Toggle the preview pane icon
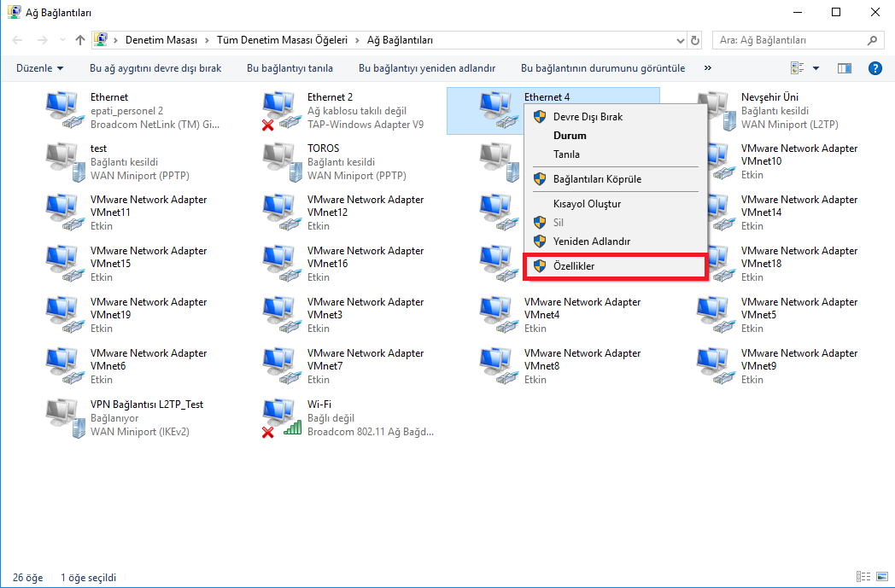Viewport: 895px width, 588px height. coord(845,68)
